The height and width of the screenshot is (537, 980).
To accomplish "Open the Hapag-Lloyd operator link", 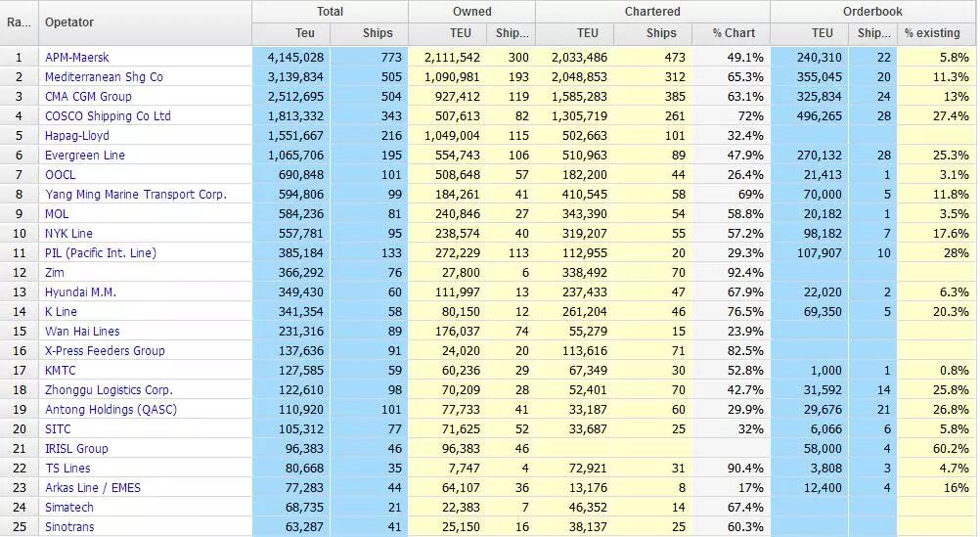I will (x=77, y=136).
